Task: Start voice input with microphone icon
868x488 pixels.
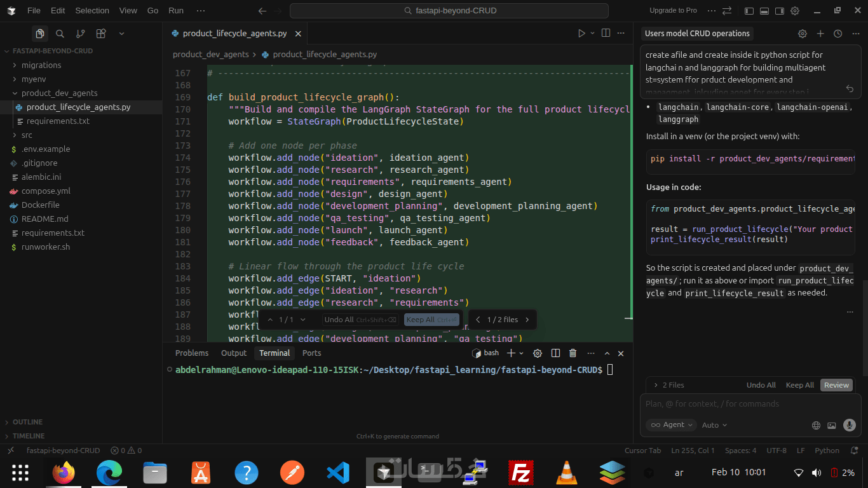Action: coord(849,425)
